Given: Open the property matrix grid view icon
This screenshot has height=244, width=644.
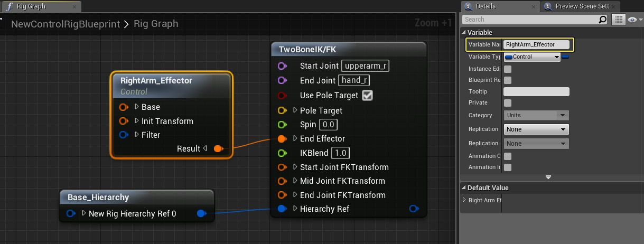Looking at the screenshot, I should [618, 20].
